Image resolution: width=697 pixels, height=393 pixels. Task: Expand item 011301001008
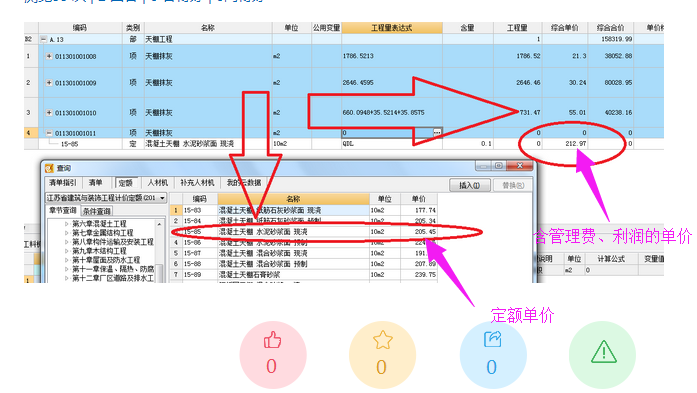click(49, 56)
